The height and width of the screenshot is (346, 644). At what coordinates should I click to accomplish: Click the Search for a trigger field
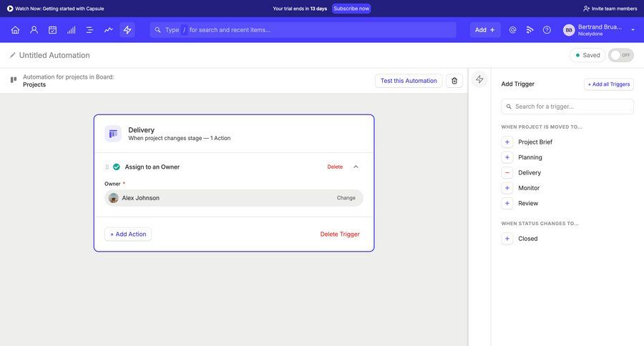coord(567,107)
